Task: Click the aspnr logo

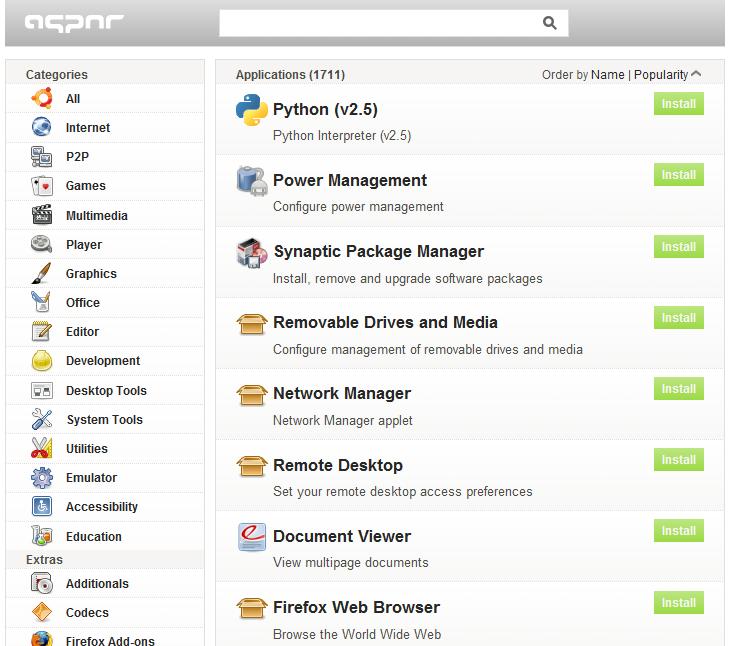Action: pos(74,23)
